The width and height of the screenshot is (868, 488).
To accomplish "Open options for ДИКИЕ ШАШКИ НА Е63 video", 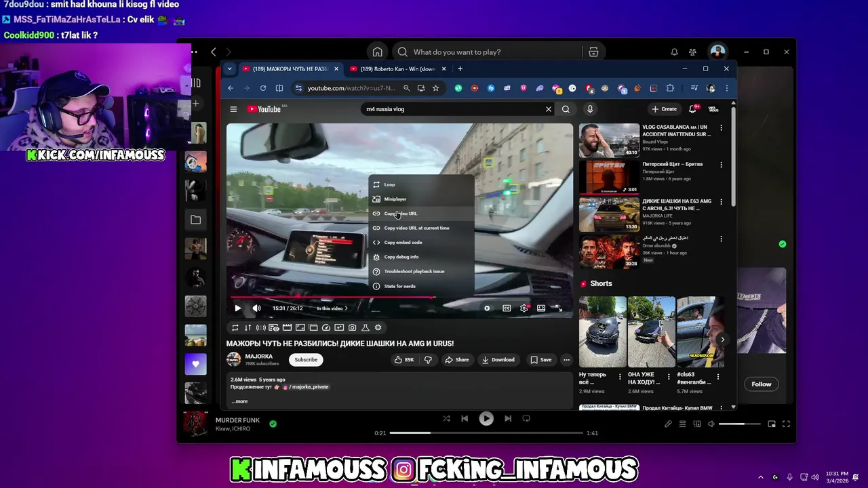I will (x=721, y=202).
